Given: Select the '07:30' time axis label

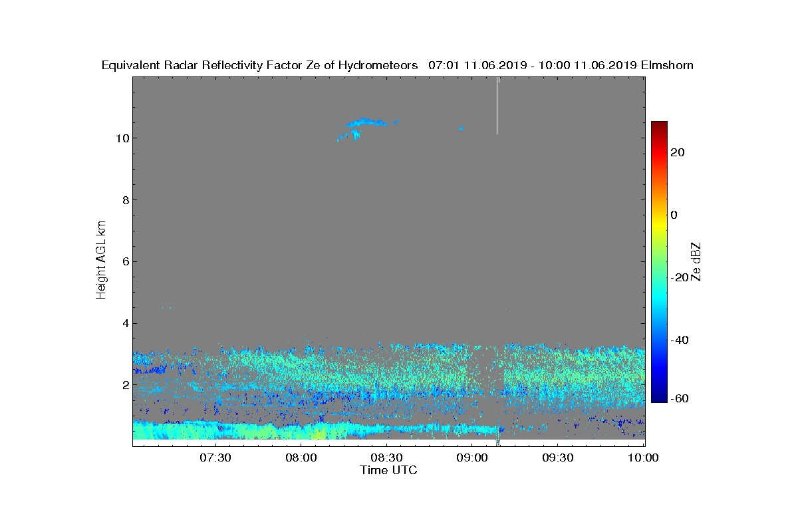Looking at the screenshot, I should click(215, 458).
